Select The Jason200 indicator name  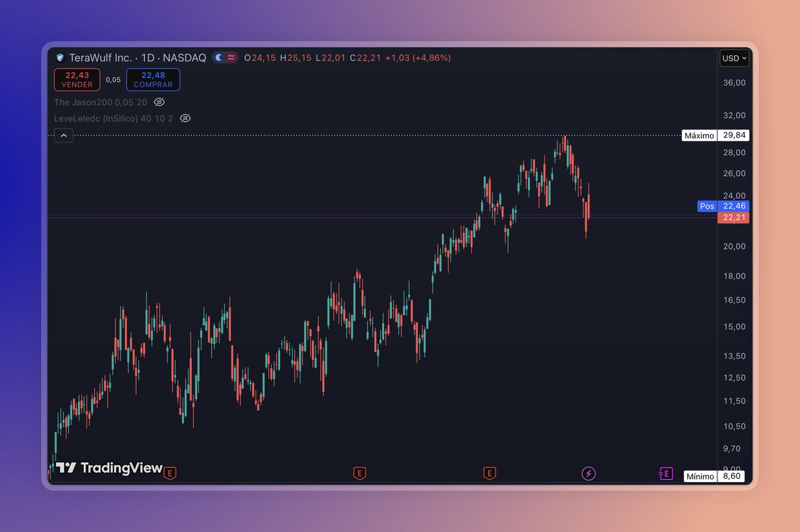(x=83, y=102)
